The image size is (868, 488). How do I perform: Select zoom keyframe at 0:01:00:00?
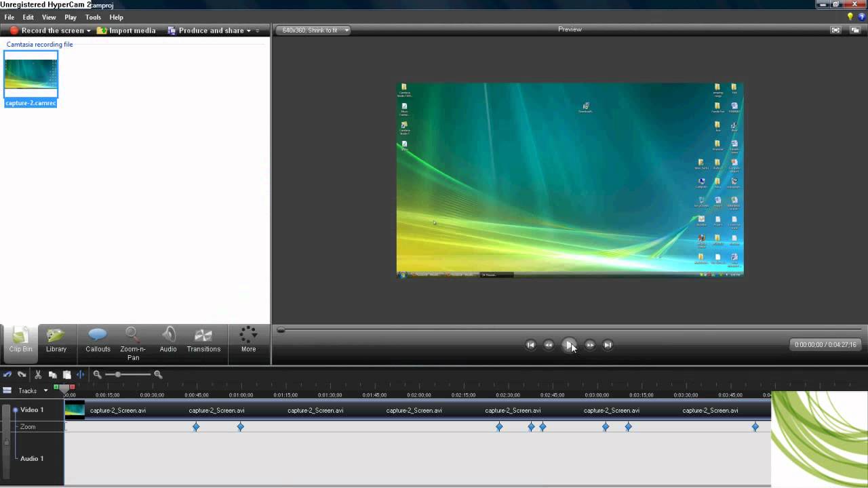pyautogui.click(x=240, y=426)
